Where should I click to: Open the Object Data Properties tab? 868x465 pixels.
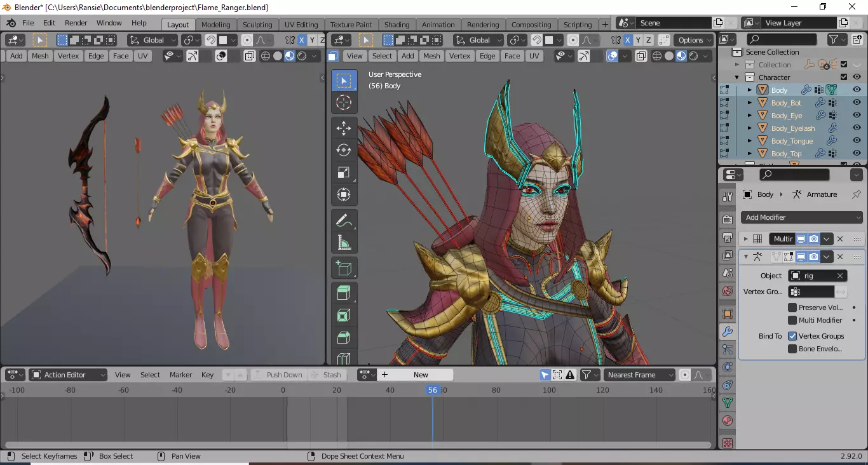tap(728, 402)
